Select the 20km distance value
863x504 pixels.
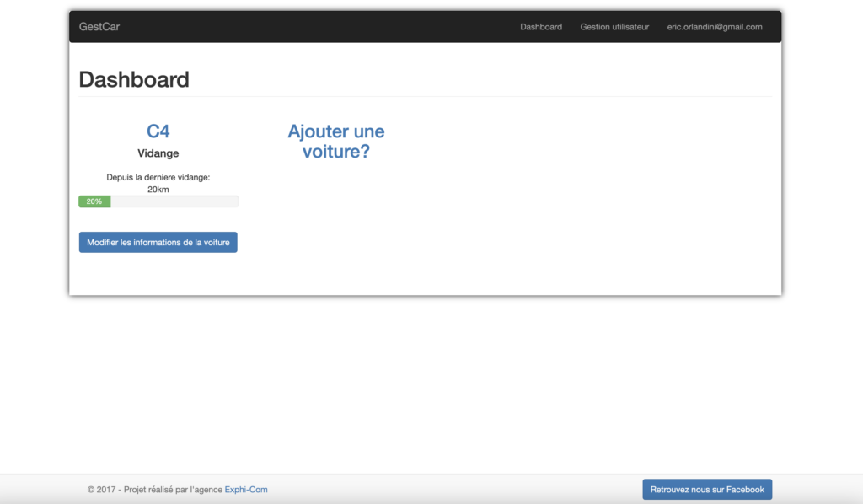pyautogui.click(x=158, y=190)
